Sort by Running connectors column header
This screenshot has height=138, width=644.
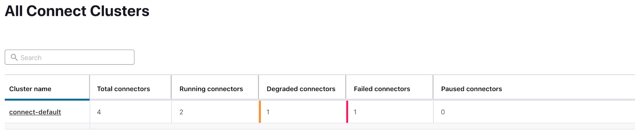(211, 89)
